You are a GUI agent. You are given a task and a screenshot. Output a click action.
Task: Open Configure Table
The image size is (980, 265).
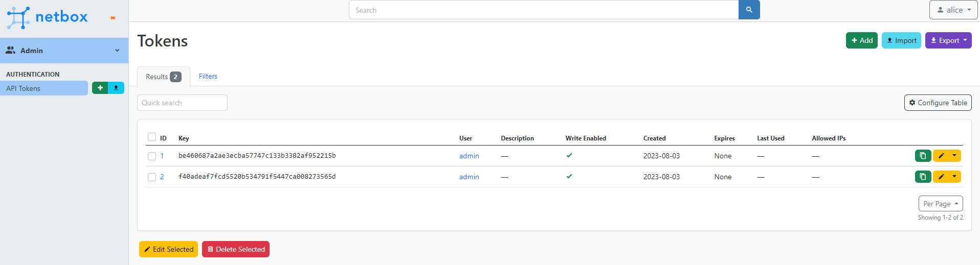pos(938,103)
